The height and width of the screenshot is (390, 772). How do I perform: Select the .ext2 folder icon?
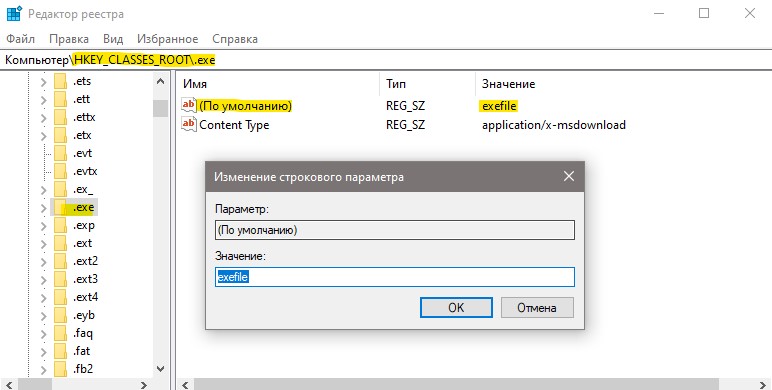click(60, 261)
